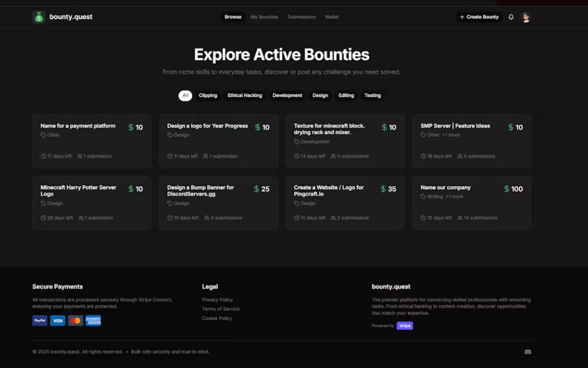The image size is (588, 368).
Task: Click the Visa card icon
Action: tap(58, 320)
